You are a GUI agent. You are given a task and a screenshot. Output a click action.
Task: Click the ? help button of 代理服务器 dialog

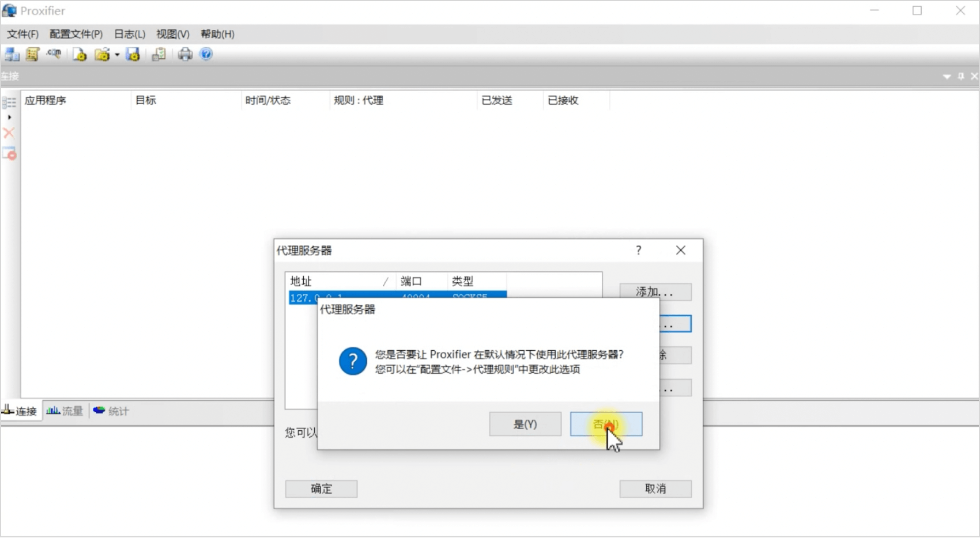point(638,250)
